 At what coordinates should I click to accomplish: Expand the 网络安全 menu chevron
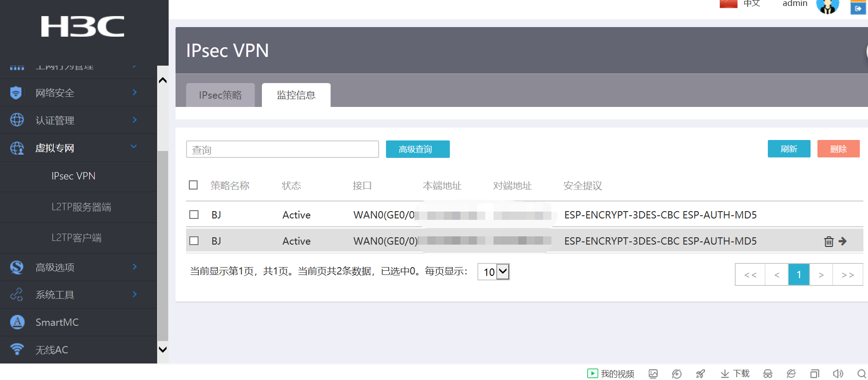(135, 92)
